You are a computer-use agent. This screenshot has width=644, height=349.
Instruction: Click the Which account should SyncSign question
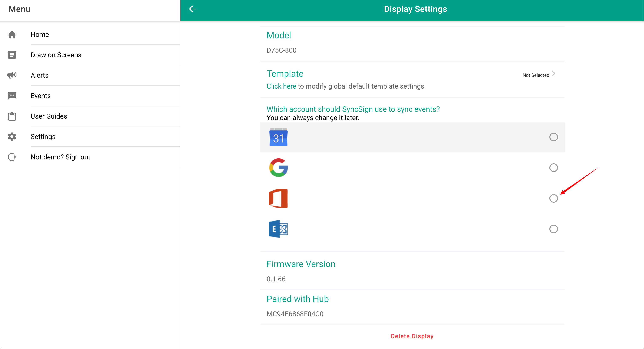point(353,109)
